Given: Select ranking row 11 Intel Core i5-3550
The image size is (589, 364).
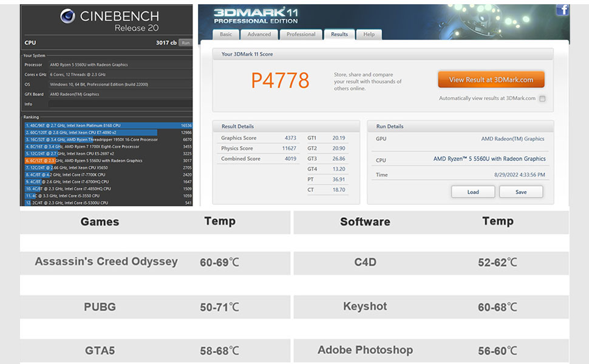Looking at the screenshot, I should [x=108, y=196].
